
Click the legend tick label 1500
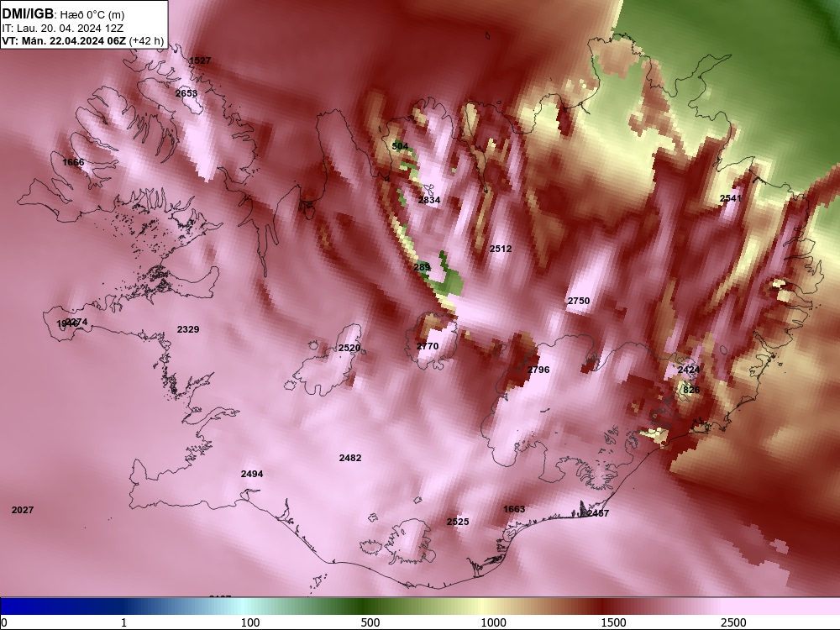[x=613, y=622]
